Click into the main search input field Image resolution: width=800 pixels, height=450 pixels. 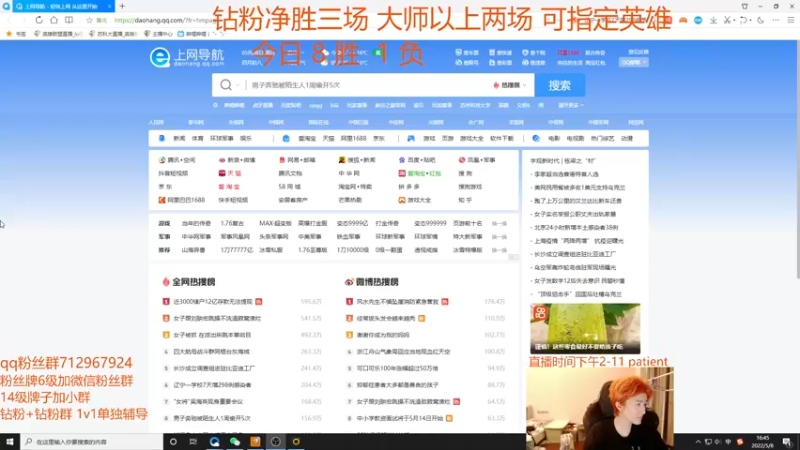(x=367, y=85)
